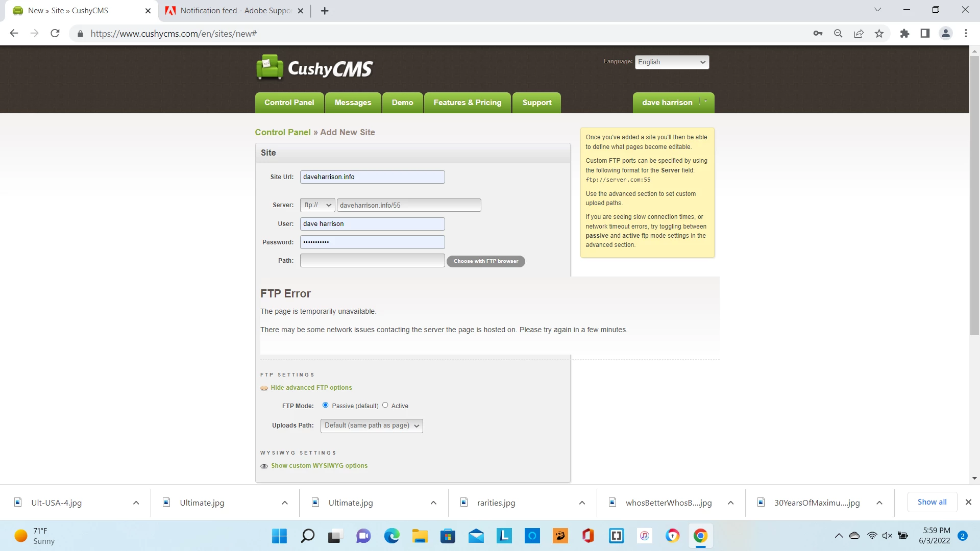This screenshot has width=980, height=551.
Task: Hide advanced FTP options
Action: pos(311,388)
